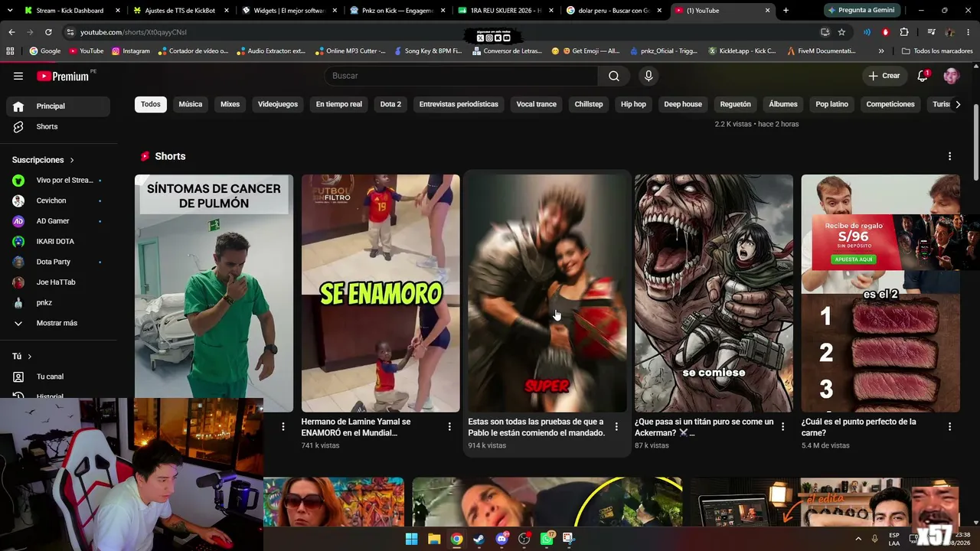Open the Chrome profile avatar

(x=950, y=32)
